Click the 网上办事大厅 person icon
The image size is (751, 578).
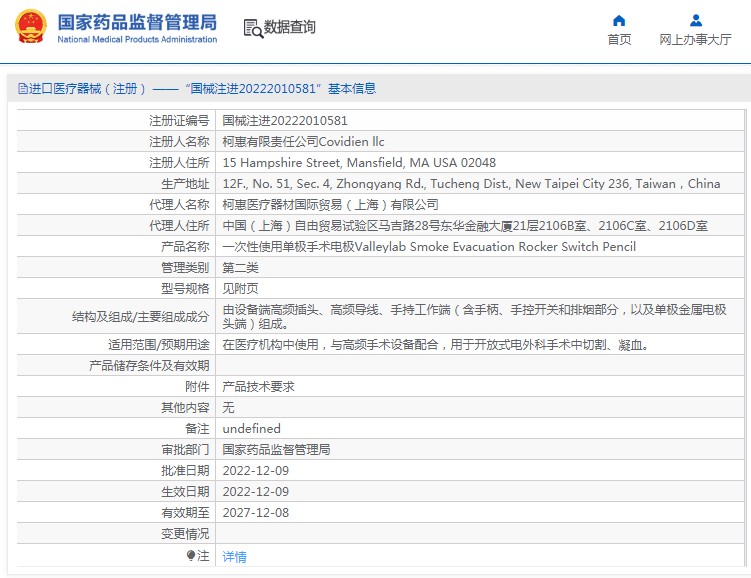(695, 20)
